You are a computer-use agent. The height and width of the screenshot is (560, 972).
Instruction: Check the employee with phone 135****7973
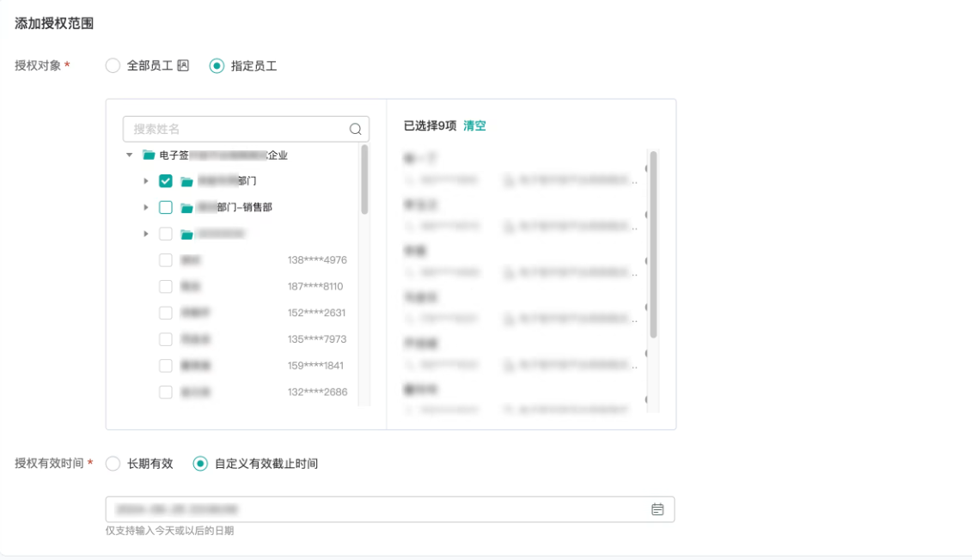coord(166,339)
